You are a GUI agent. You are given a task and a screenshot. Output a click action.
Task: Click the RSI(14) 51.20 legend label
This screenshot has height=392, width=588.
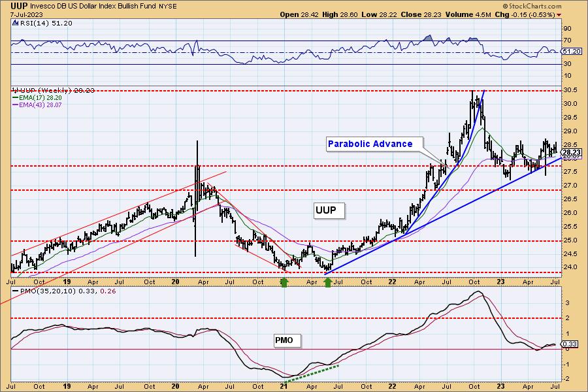[x=46, y=23]
